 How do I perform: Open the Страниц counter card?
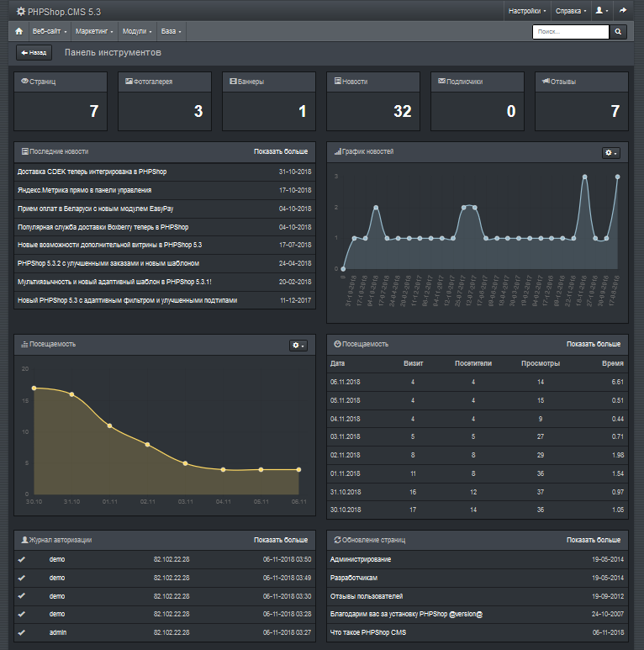tap(61, 102)
